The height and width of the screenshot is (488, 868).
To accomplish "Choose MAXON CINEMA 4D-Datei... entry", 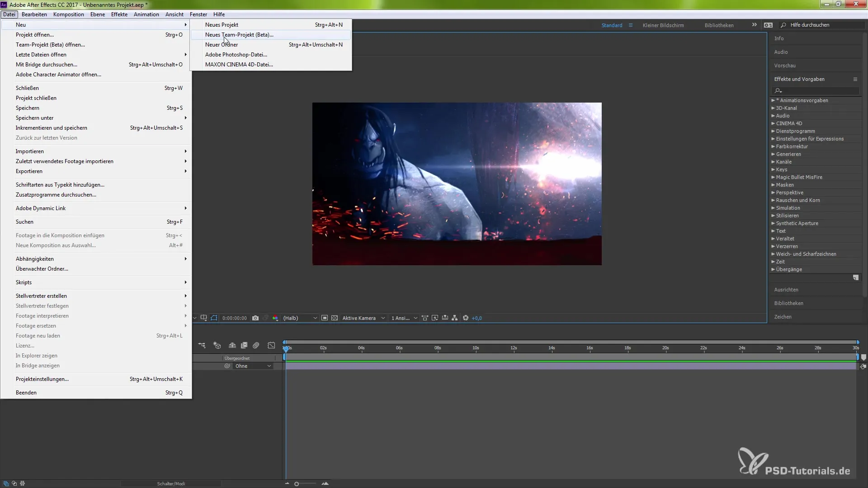I will [x=270, y=65].
